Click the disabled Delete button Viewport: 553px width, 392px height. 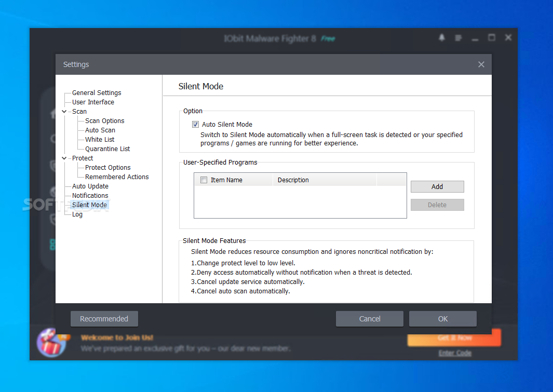point(437,205)
